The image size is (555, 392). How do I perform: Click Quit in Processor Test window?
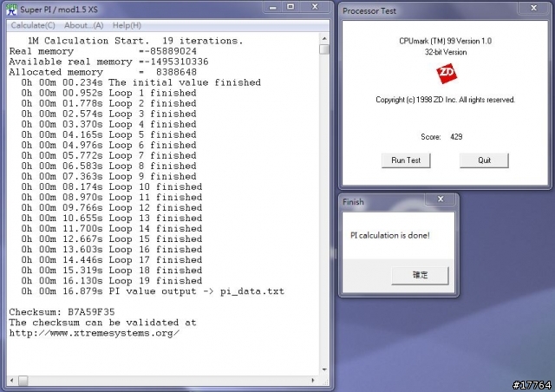pos(484,160)
